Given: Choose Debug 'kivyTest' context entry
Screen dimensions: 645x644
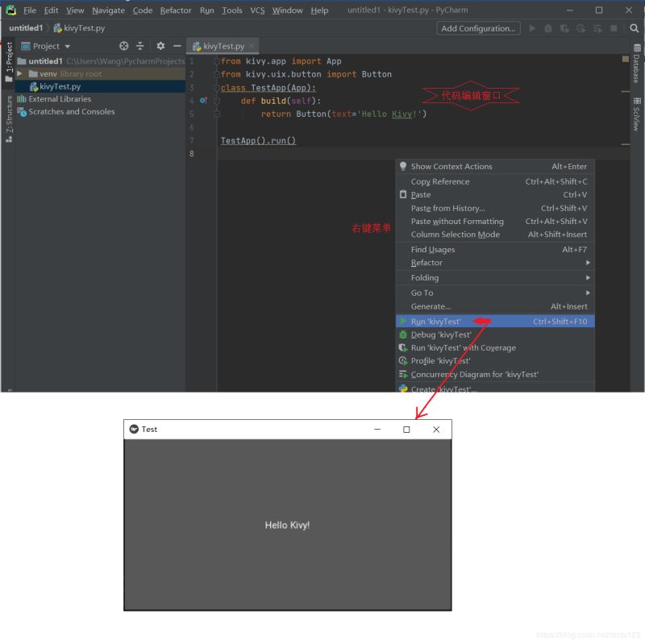Looking at the screenshot, I should coord(495,334).
